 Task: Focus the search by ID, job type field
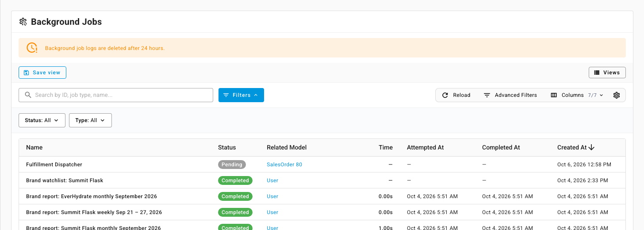pyautogui.click(x=116, y=95)
